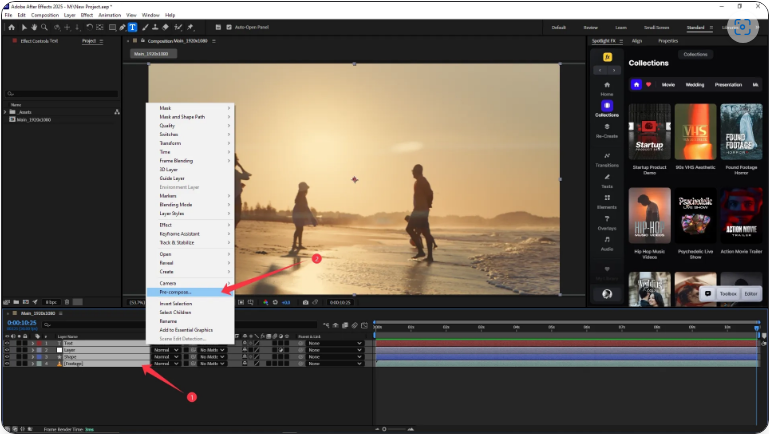Screen dimensions: 769x434
Task: Hide the Text layer with its eye icon
Action: click(x=7, y=343)
